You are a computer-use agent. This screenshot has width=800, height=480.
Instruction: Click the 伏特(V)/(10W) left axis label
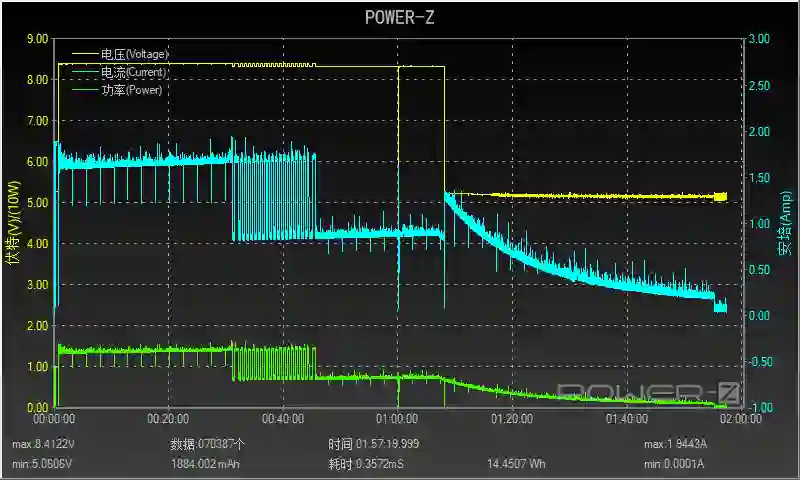14,222
